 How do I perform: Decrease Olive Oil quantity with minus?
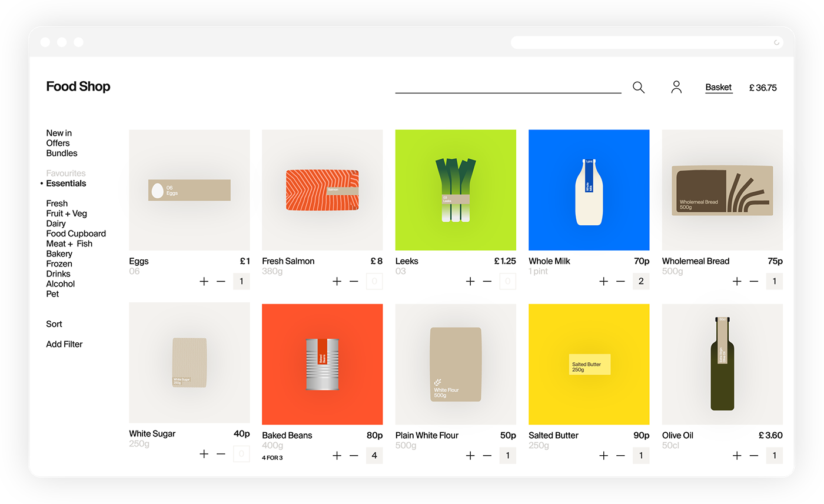click(754, 456)
